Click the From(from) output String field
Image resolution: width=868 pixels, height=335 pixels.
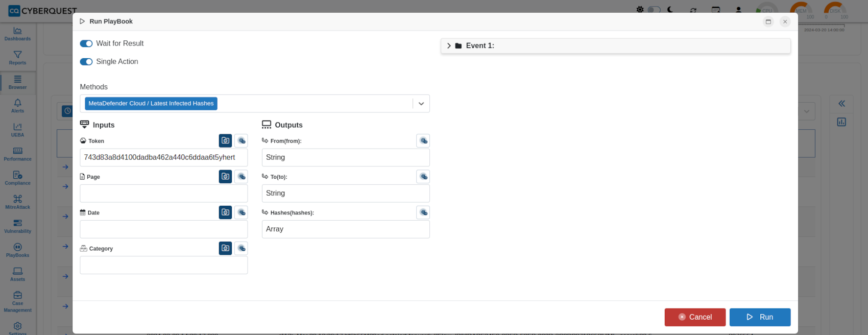pyautogui.click(x=346, y=157)
